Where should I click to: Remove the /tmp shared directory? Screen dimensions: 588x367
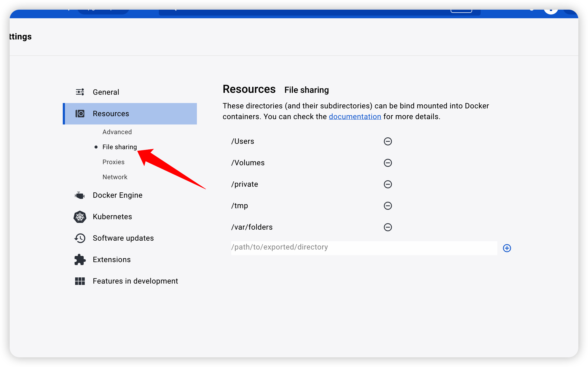point(388,206)
